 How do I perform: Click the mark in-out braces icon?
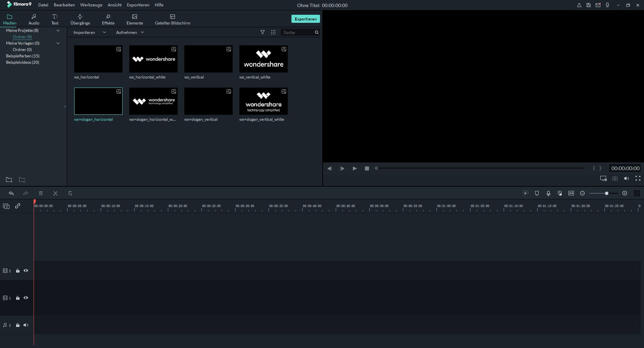tap(597, 168)
